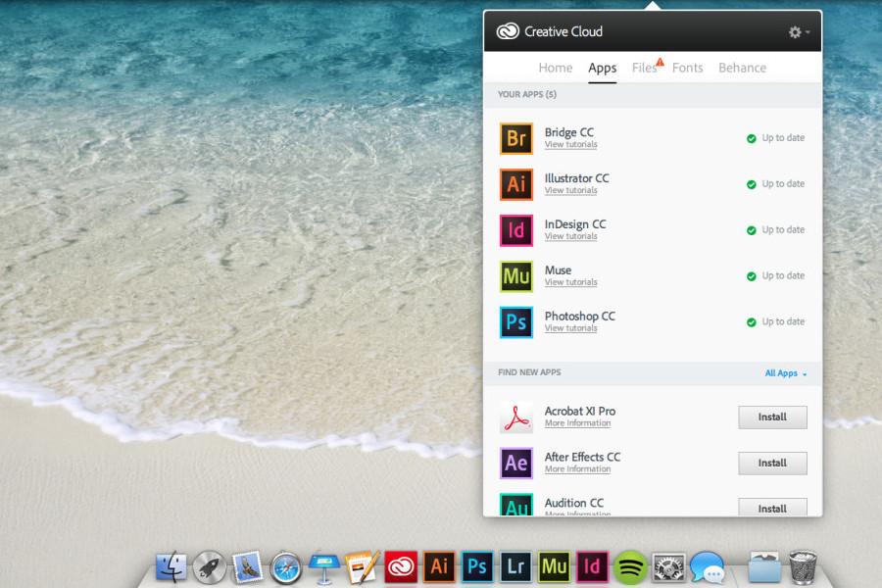Viewport: 882px width, 588px height.
Task: Click the Creative Cloud logo in the panel header
Action: click(508, 31)
